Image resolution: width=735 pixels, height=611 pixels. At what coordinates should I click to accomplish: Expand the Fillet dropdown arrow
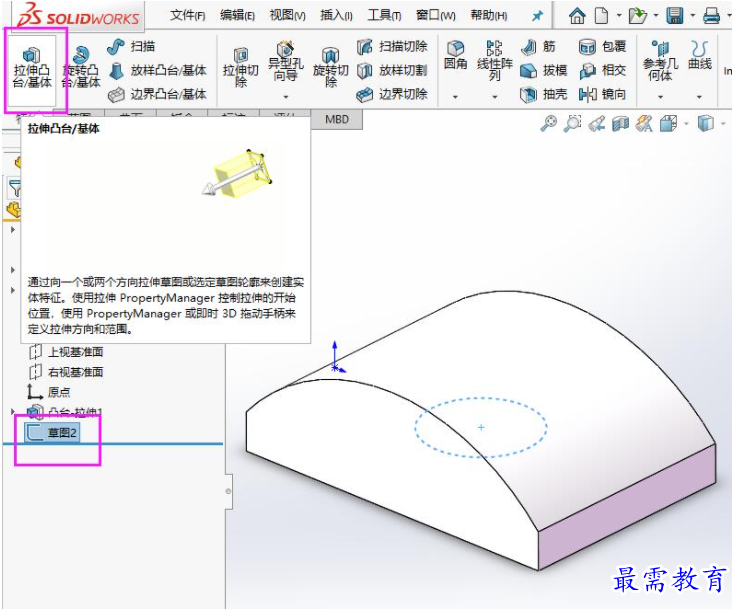(x=455, y=97)
